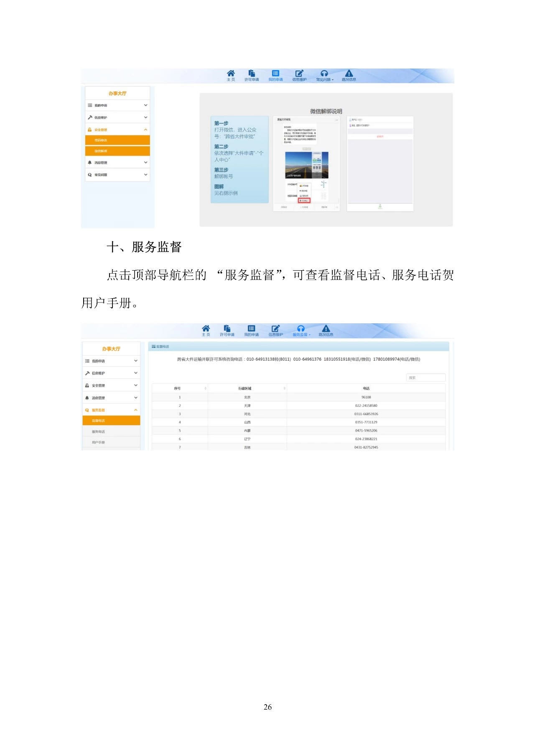Click the Q icon beside 常见问题 in sidebar
This screenshot has width=535, height=756.
[x=89, y=175]
